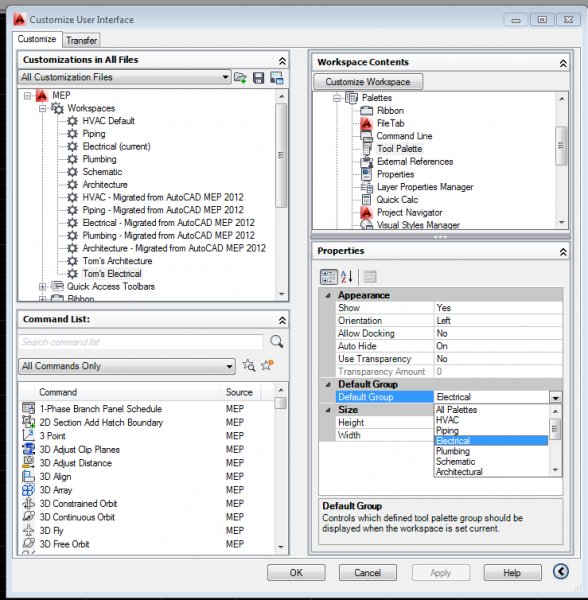Switch to the Customize tab
Viewport: 588px width, 600px height.
click(37, 39)
